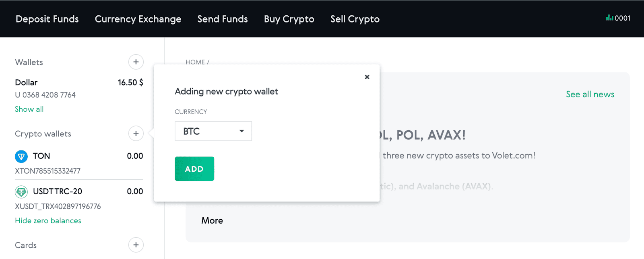644x259 pixels.
Task: Open See all news
Action: [x=590, y=94]
